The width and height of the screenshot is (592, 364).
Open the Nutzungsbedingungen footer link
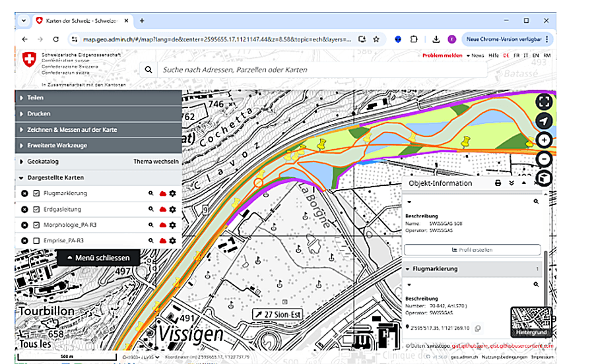click(x=504, y=357)
